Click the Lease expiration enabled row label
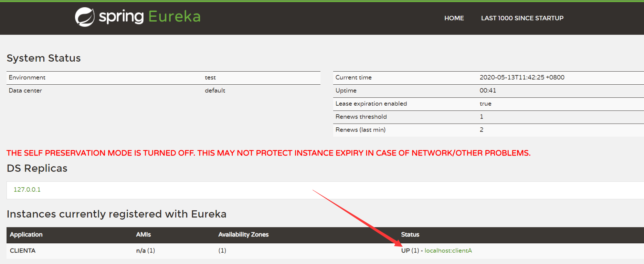The image size is (644, 264). (x=371, y=104)
